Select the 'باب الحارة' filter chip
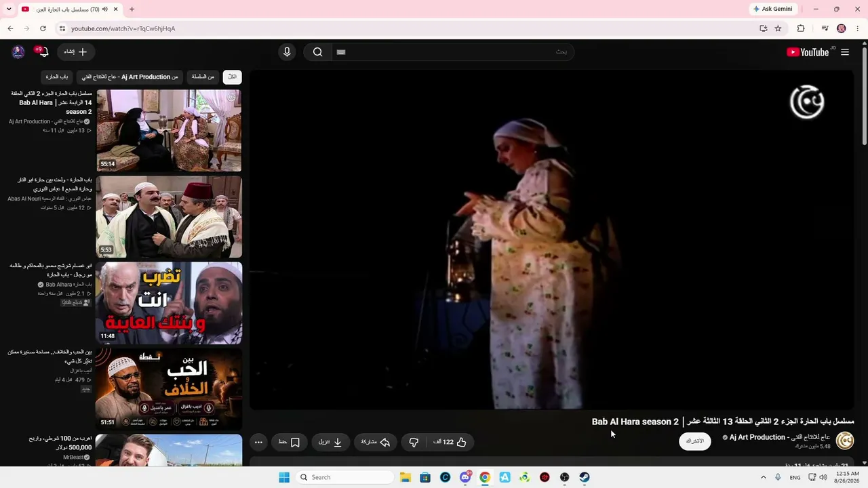The image size is (868, 488). [57, 77]
